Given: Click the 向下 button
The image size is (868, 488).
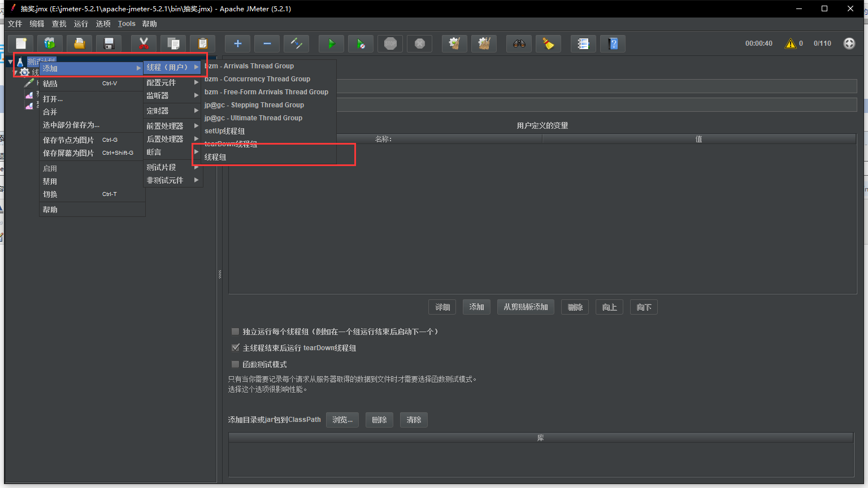Looking at the screenshot, I should (644, 307).
